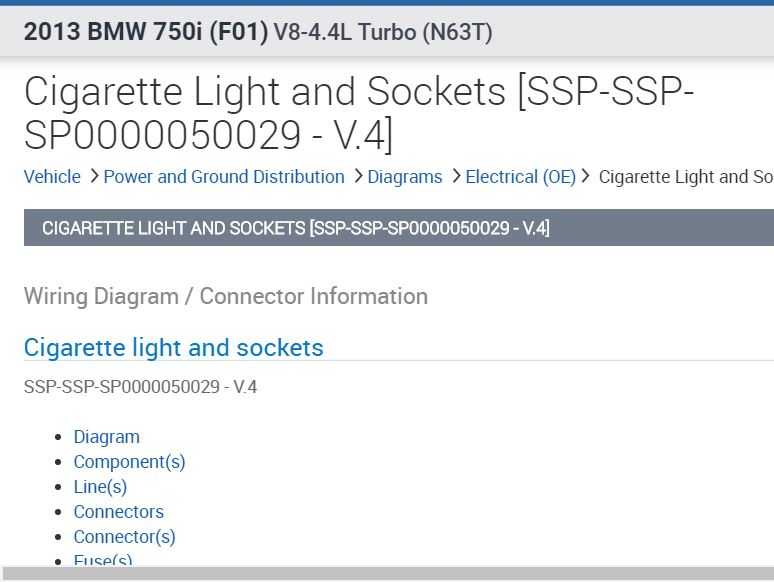
Task: Click chevron arrow before Electrical (OE)
Action: click(455, 177)
